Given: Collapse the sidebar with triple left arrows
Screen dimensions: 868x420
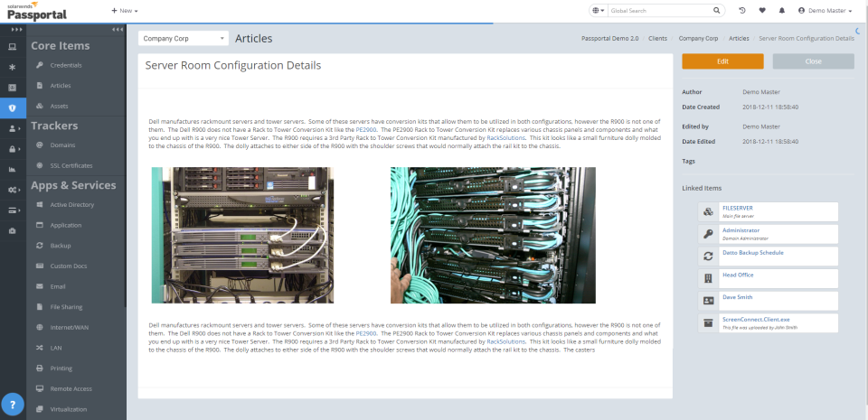Looking at the screenshot, I should [x=118, y=29].
